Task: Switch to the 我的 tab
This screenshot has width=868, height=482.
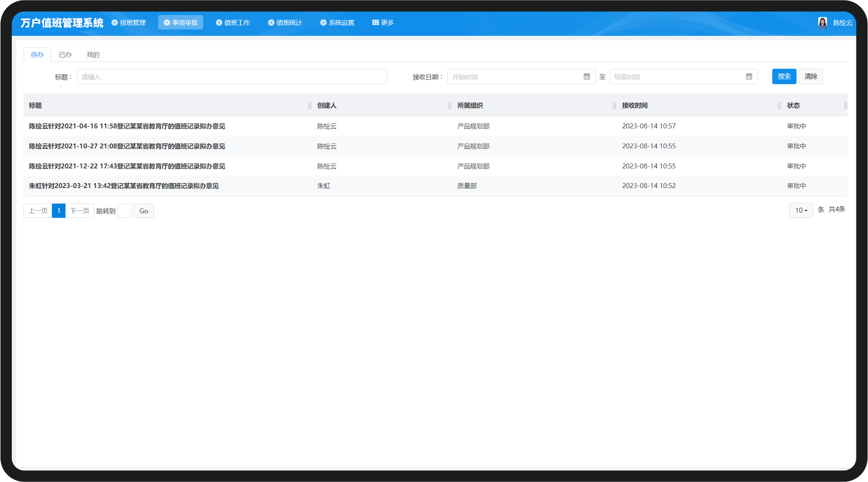Action: point(93,55)
